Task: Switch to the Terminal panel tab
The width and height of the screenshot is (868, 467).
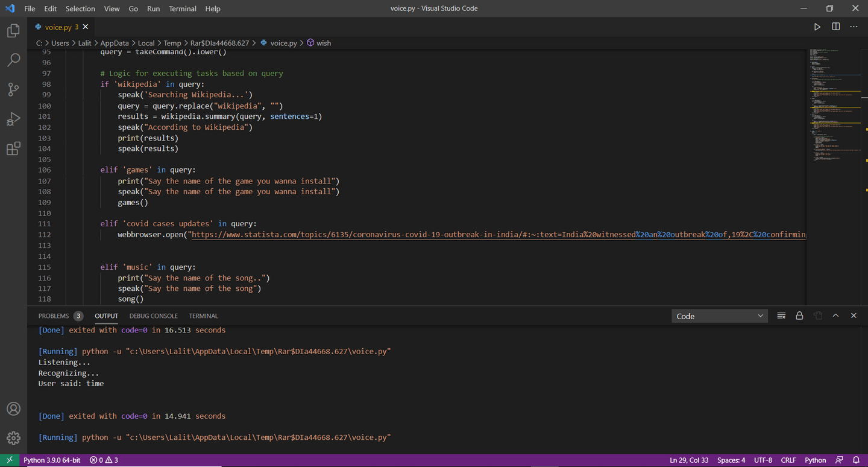Action: [203, 316]
